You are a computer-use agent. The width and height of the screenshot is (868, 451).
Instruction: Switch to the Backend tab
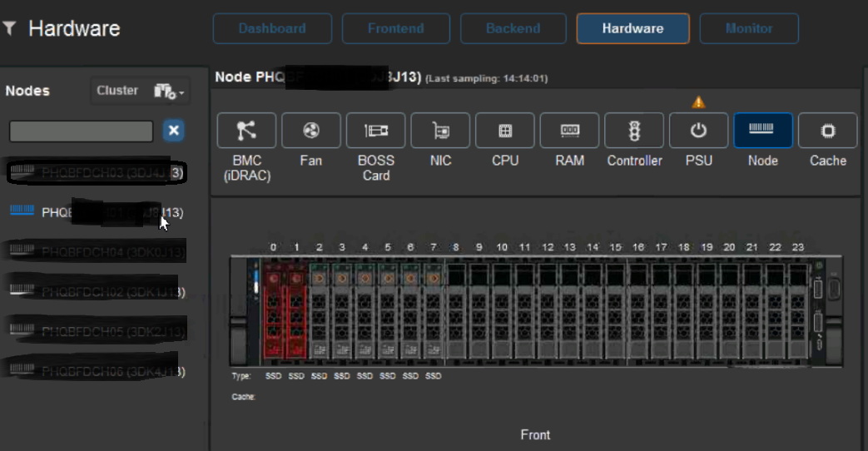pyautogui.click(x=513, y=28)
